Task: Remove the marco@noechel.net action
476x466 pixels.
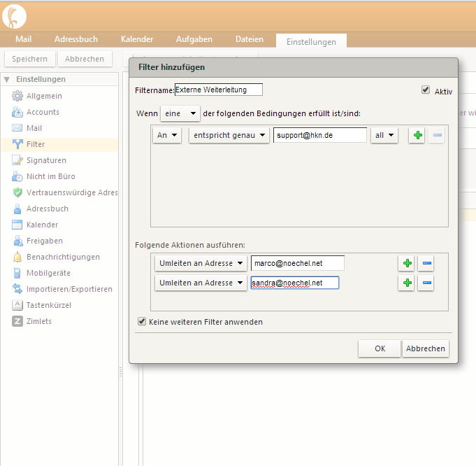Action: pyautogui.click(x=426, y=263)
